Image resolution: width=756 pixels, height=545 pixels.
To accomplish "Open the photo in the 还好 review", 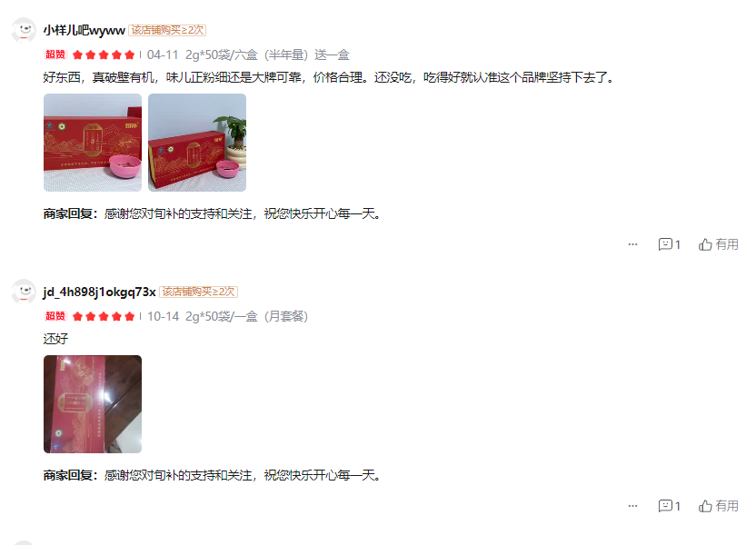I will (x=93, y=404).
